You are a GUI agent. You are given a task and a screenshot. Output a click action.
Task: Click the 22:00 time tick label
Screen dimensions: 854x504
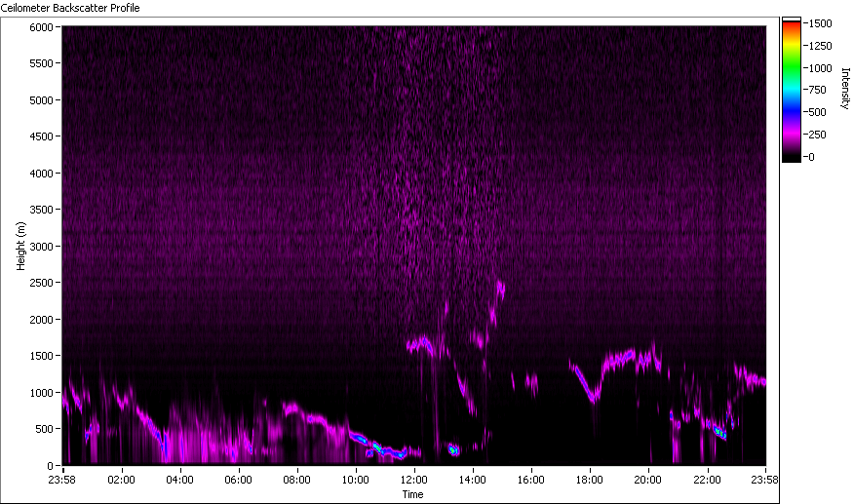(707, 480)
